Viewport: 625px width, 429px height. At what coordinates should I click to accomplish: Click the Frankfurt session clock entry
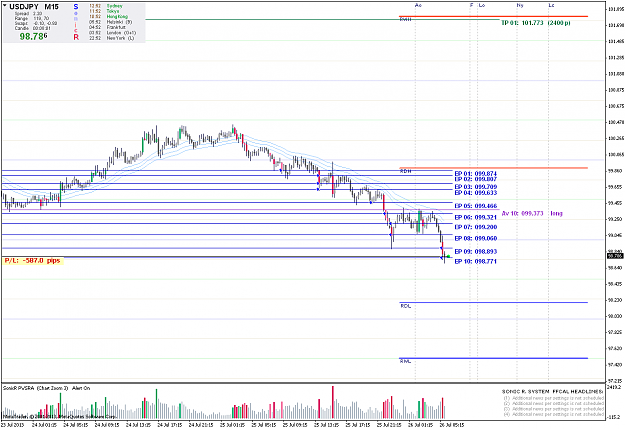107,28
